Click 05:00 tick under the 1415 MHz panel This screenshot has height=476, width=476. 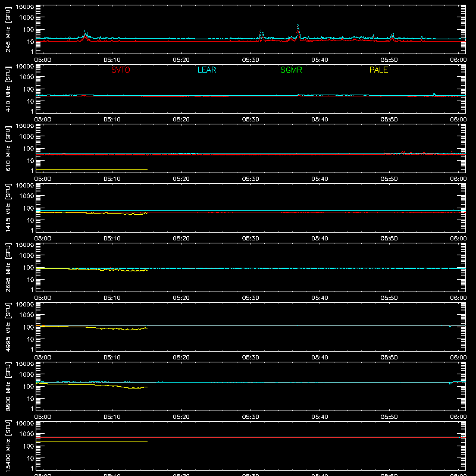[42, 239]
